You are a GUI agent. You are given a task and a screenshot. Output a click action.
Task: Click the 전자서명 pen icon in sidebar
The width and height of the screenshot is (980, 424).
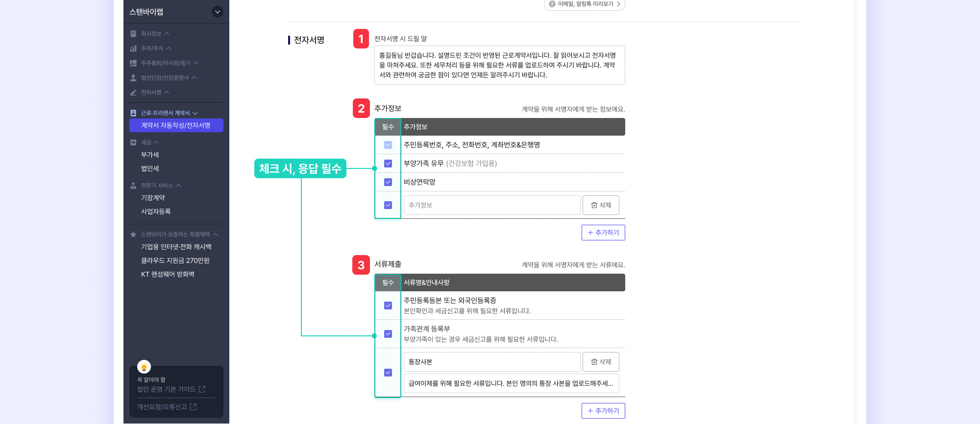click(x=133, y=93)
